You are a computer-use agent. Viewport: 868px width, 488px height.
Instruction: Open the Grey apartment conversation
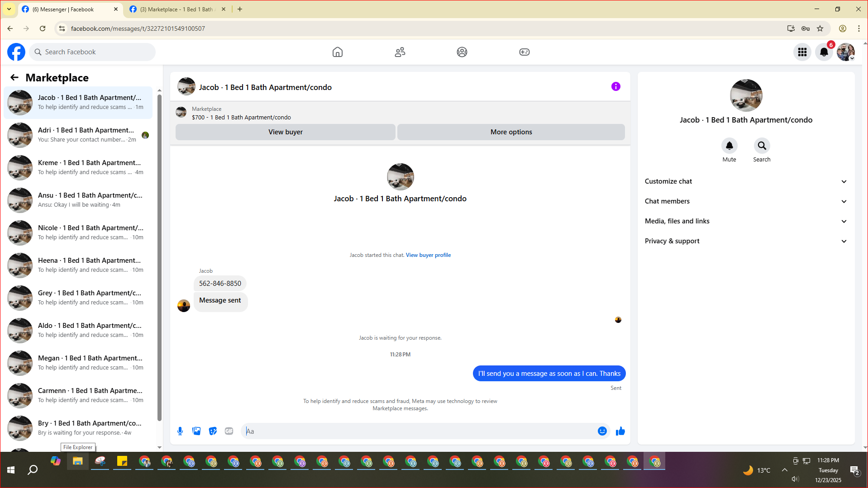[x=78, y=298]
